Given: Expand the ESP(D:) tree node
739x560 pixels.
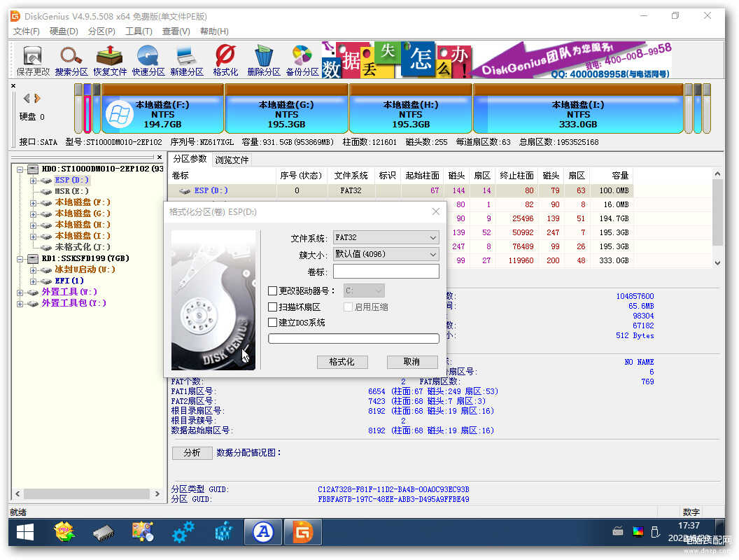Looking at the screenshot, I should pos(33,181).
